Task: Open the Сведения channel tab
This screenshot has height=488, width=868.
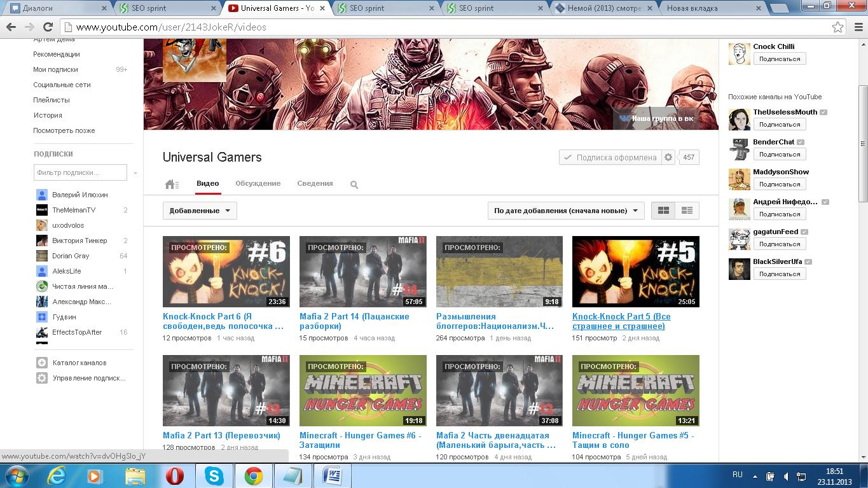Action: pos(315,183)
